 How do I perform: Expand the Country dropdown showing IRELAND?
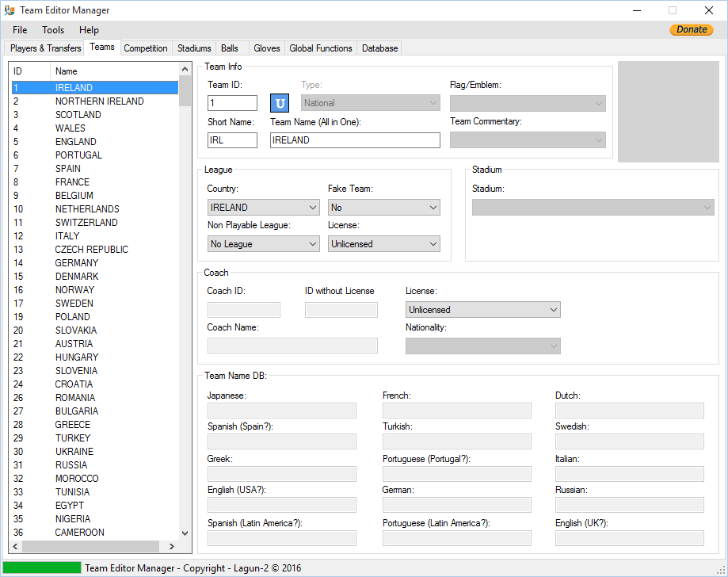(263, 207)
